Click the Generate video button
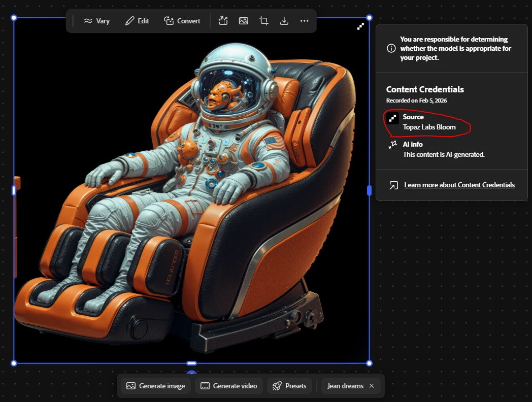 click(x=229, y=386)
